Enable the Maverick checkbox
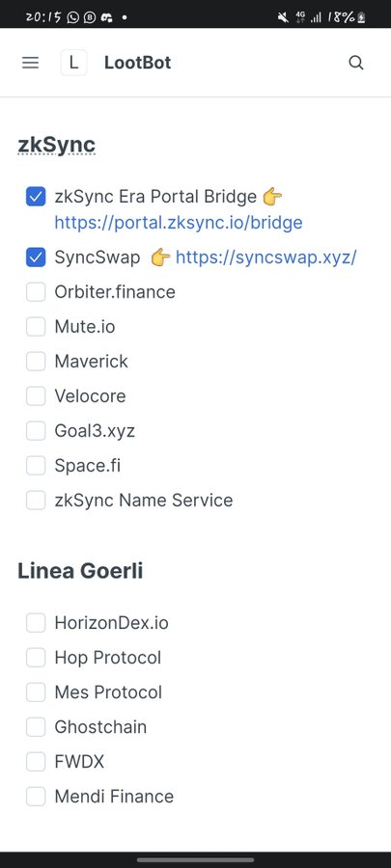 [36, 362]
